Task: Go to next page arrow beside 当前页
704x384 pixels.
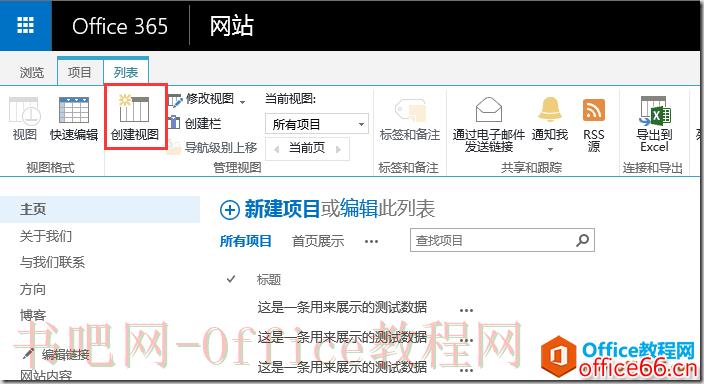Action: pyautogui.click(x=338, y=149)
